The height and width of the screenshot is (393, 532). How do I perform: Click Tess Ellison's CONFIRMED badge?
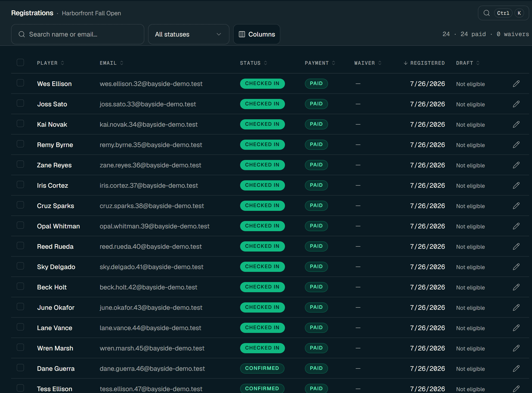pos(262,388)
